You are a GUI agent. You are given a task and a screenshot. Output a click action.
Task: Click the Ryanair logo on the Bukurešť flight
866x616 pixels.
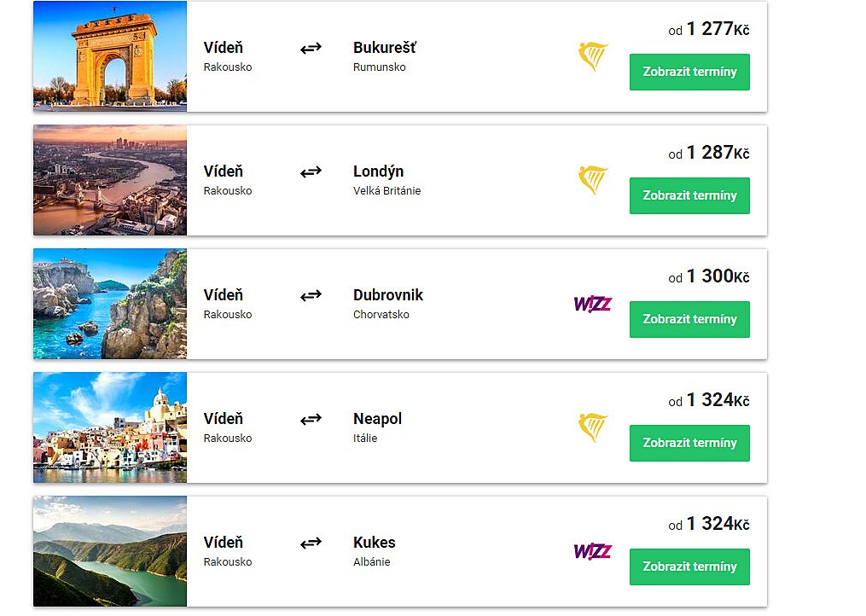593,57
